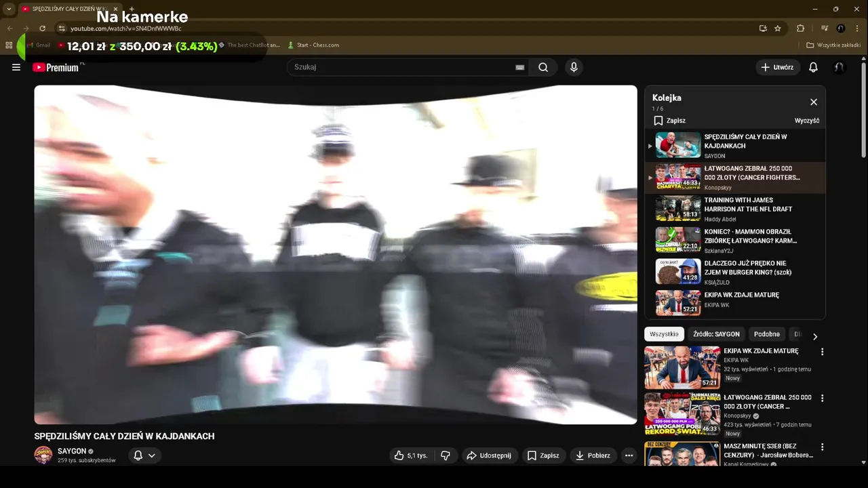This screenshot has width=868, height=488.
Task: Open more actions three-dot under video
Action: tap(629, 455)
